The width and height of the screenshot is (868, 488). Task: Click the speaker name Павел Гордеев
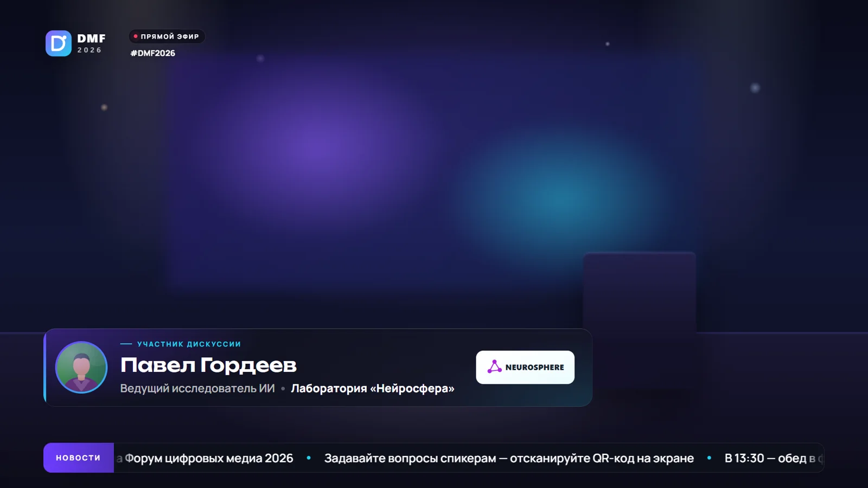coord(208,365)
